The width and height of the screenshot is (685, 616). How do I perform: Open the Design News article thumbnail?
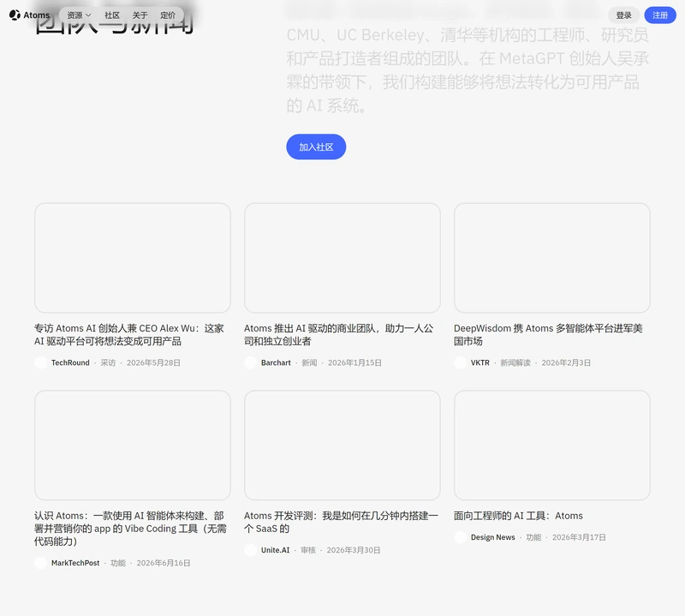tap(551, 445)
